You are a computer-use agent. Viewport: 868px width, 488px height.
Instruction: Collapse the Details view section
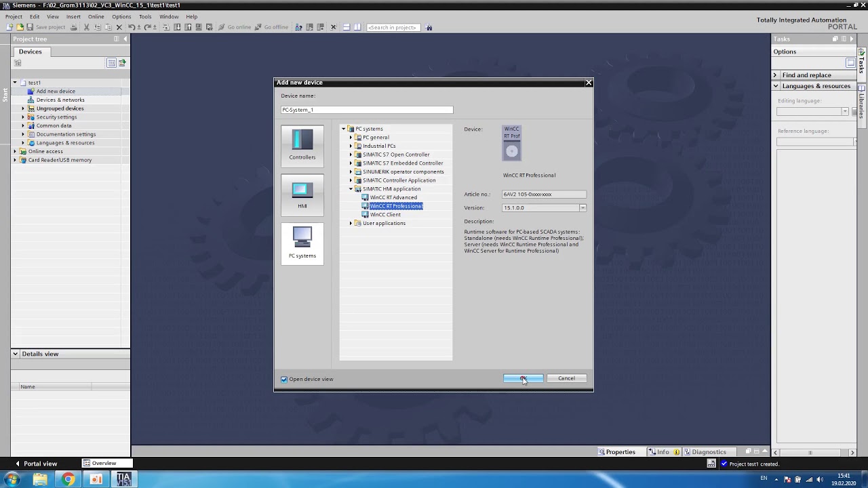click(x=15, y=354)
